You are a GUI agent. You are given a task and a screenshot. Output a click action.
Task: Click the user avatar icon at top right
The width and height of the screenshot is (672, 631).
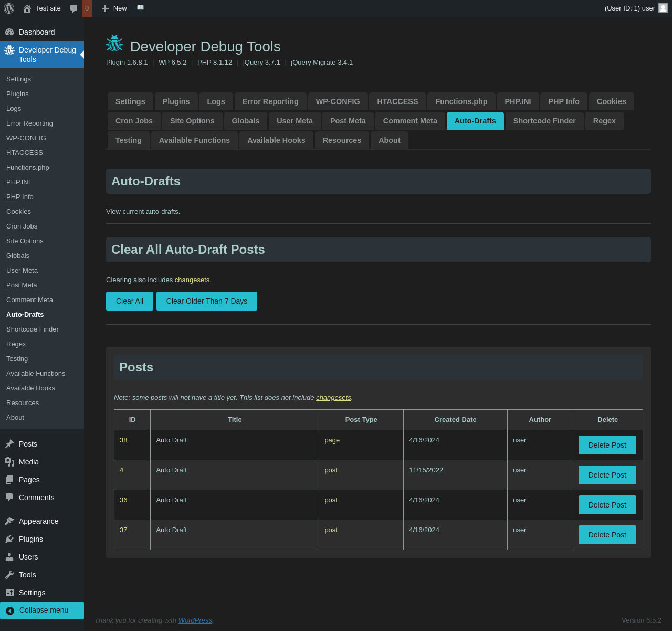click(663, 8)
